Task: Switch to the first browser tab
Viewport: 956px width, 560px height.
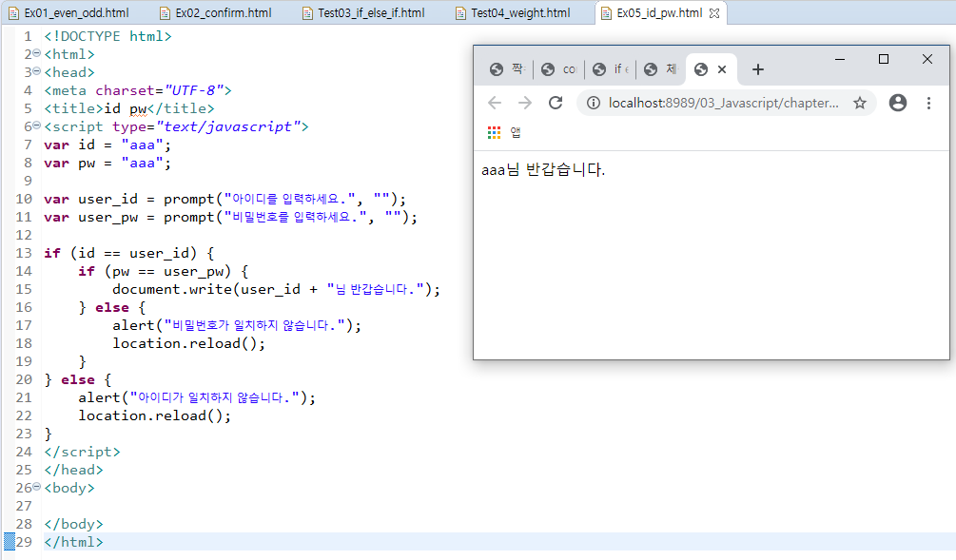Action: point(507,69)
